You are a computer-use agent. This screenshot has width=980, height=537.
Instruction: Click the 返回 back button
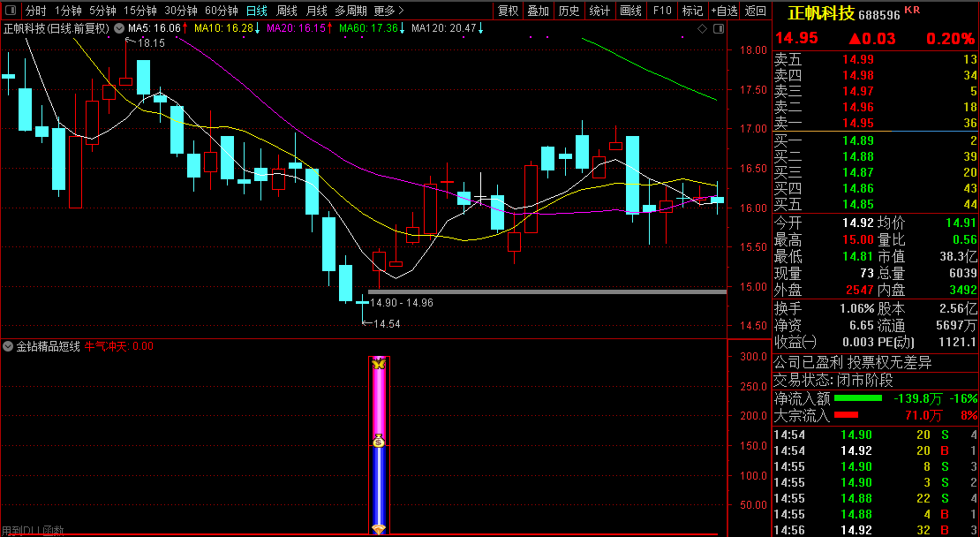(x=756, y=11)
